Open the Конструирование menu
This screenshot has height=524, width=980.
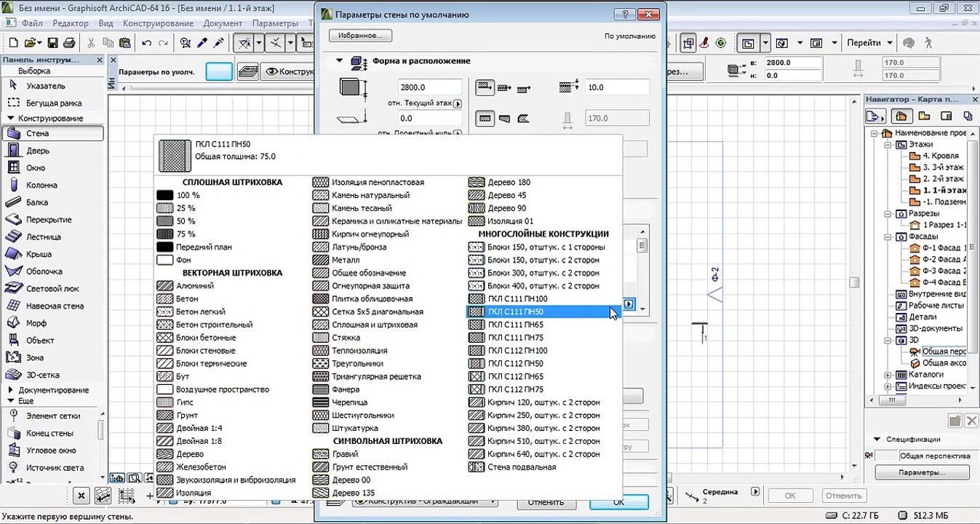158,23
